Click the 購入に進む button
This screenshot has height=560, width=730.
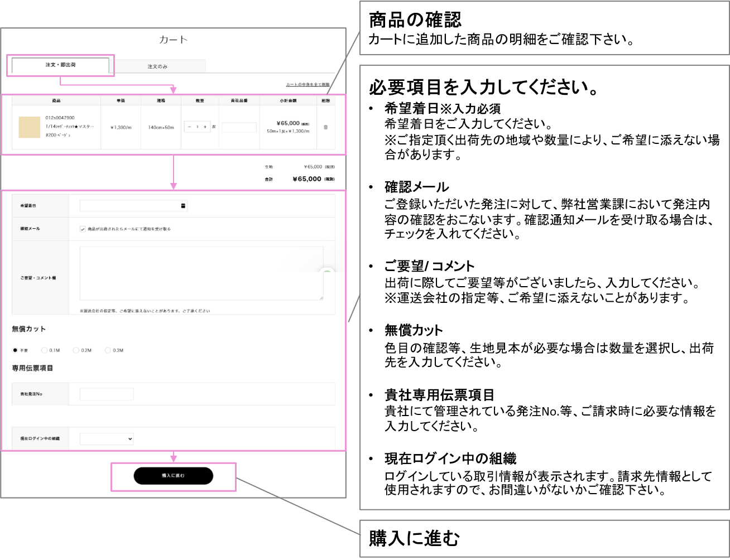pyautogui.click(x=173, y=476)
